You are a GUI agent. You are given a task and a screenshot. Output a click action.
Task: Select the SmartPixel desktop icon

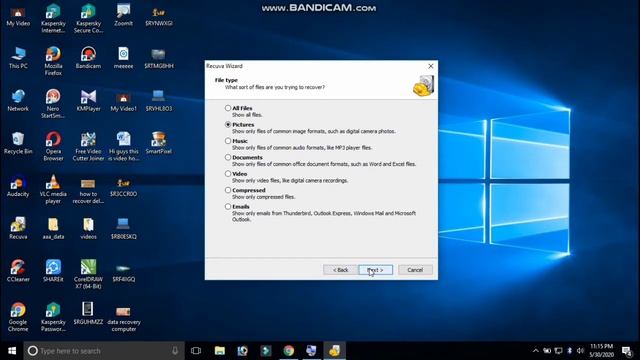pos(158,143)
